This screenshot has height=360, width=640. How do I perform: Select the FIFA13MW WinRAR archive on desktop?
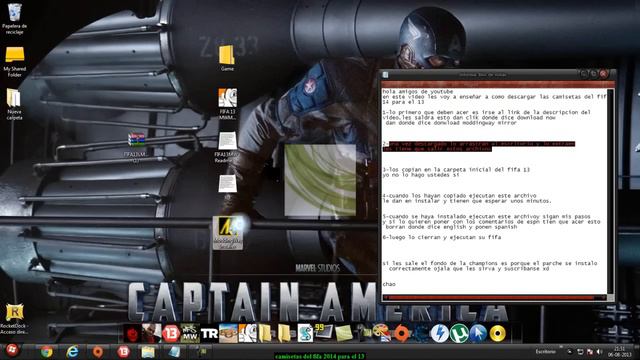[x=136, y=147]
